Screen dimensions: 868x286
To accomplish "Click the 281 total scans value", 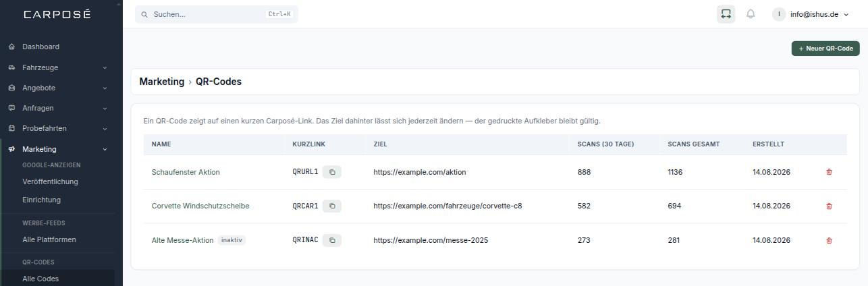I will point(674,240).
